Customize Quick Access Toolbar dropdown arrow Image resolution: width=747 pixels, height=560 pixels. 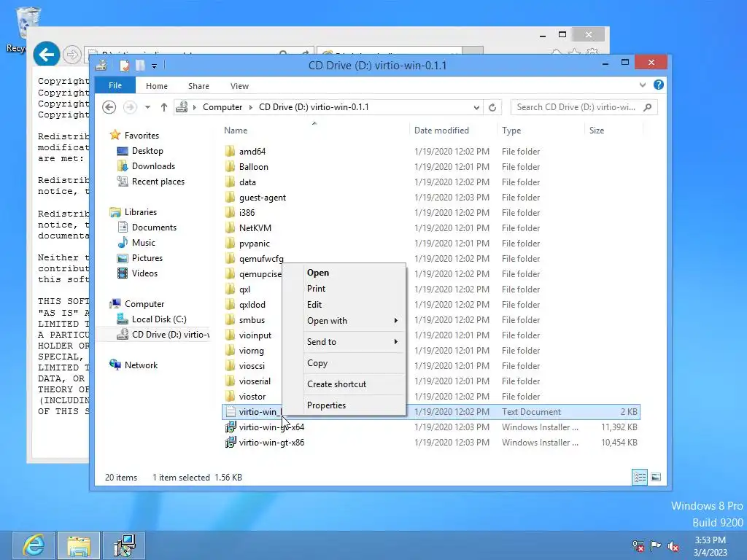click(155, 66)
